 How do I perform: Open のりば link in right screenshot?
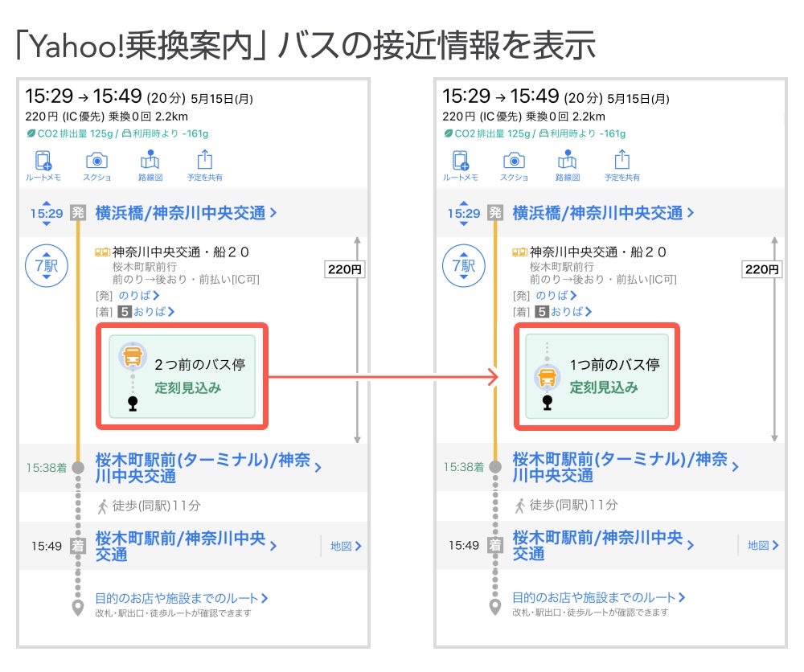(556, 296)
